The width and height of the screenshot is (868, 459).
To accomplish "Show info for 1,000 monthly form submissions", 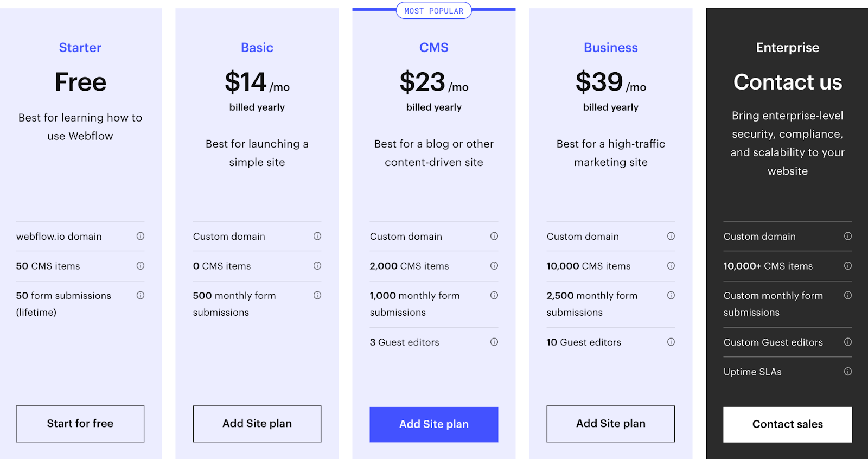I will pos(494,295).
